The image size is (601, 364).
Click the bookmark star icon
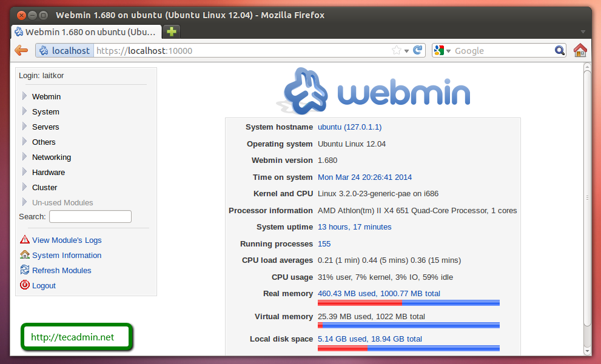397,50
